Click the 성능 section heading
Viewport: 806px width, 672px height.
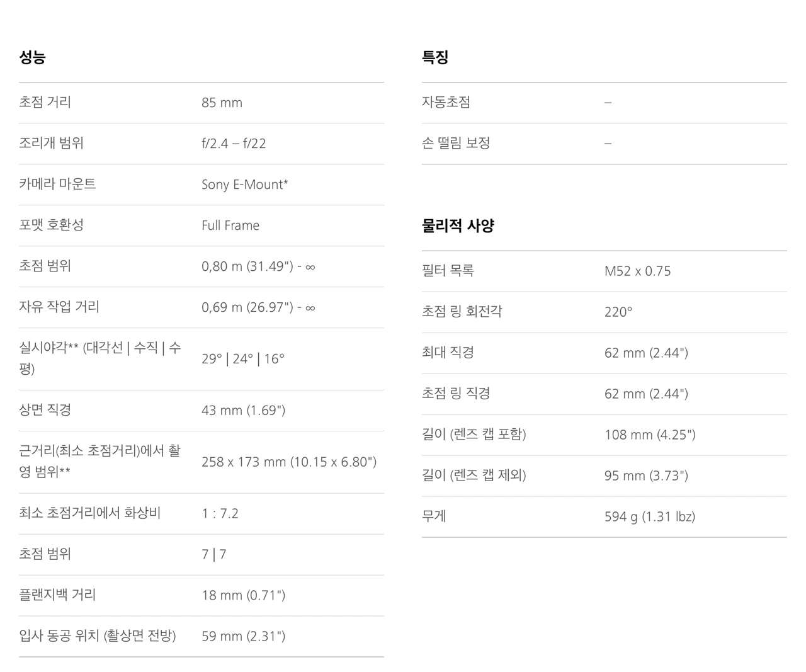[x=32, y=57]
